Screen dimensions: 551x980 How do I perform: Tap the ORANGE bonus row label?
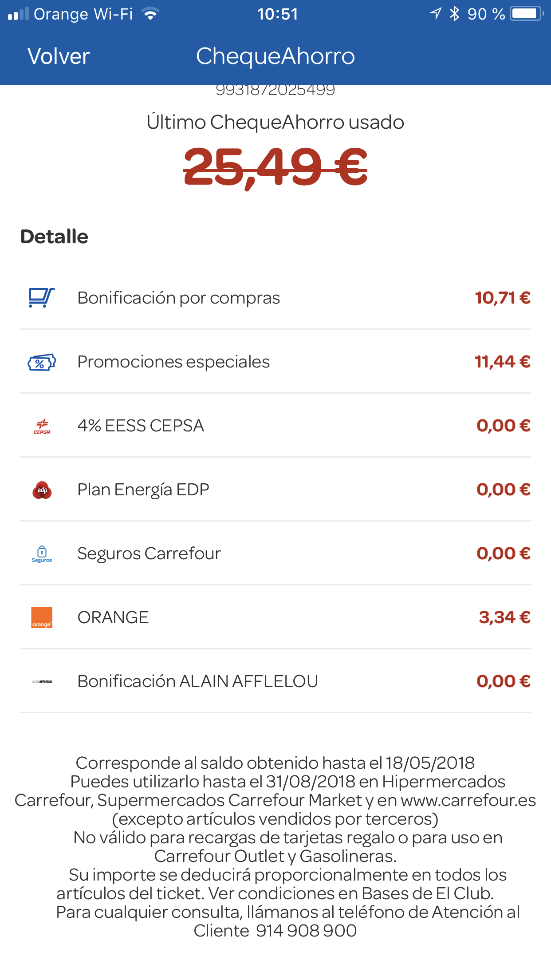(x=113, y=617)
